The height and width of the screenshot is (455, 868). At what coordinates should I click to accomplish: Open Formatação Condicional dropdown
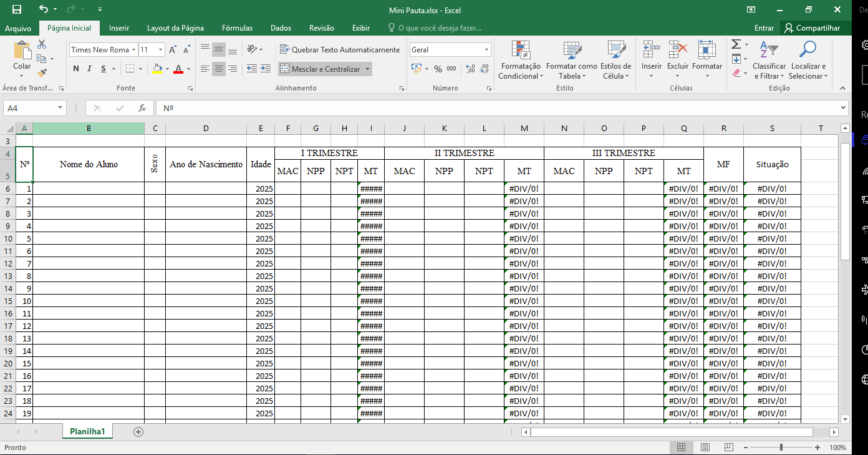point(521,60)
